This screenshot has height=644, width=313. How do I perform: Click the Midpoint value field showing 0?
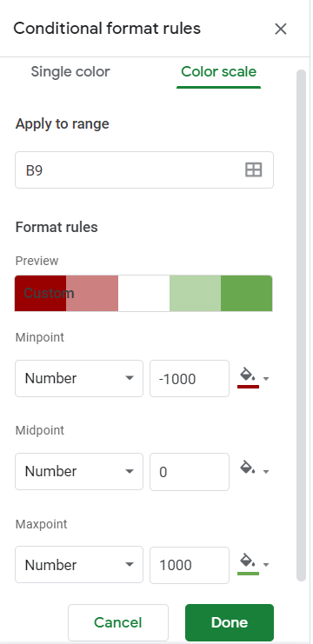pos(190,472)
